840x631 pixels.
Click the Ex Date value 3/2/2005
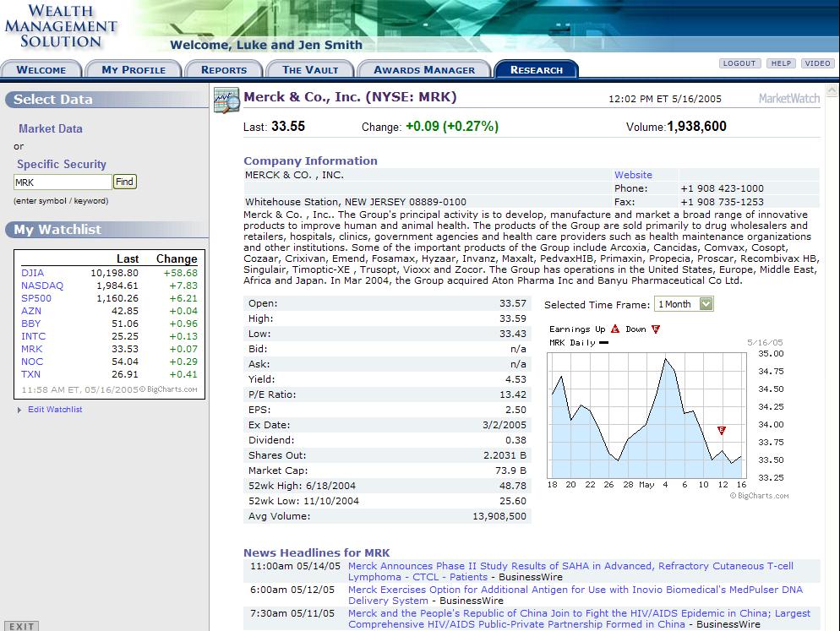[505, 425]
